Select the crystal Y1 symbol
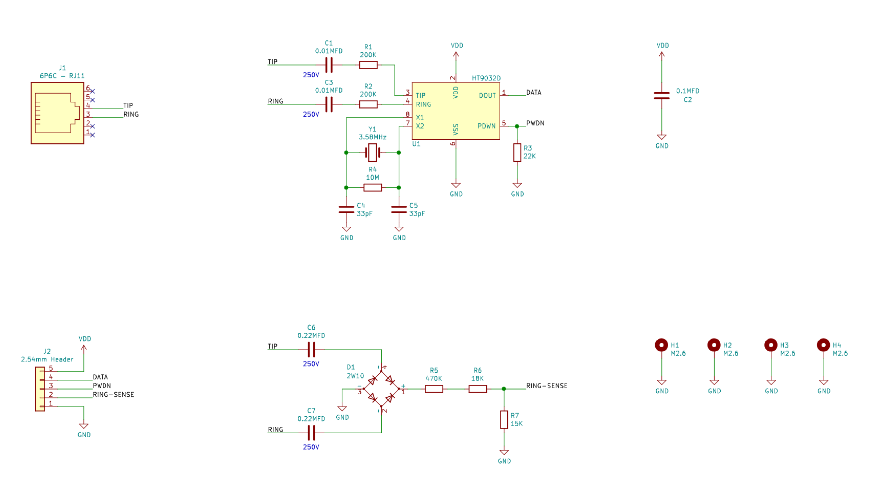 tap(372, 153)
